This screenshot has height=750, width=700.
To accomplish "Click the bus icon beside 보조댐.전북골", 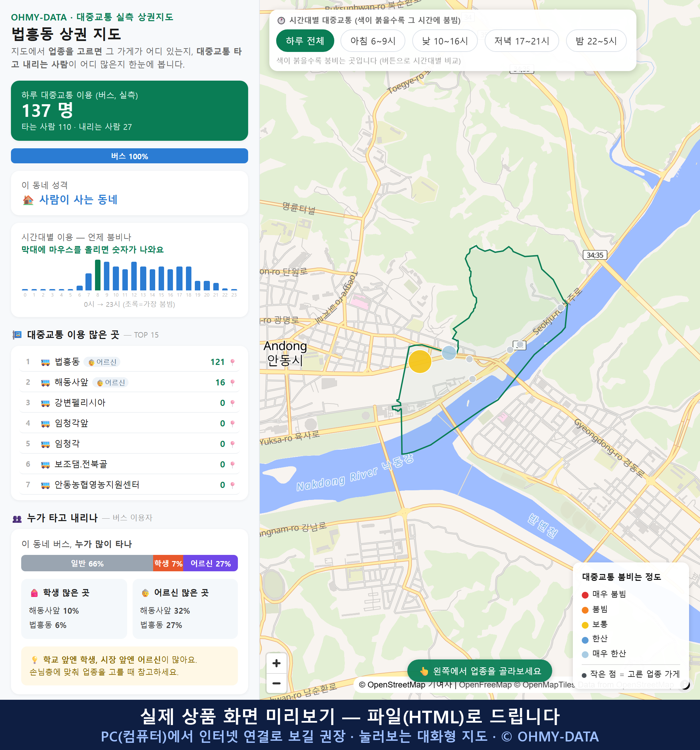I will point(45,464).
